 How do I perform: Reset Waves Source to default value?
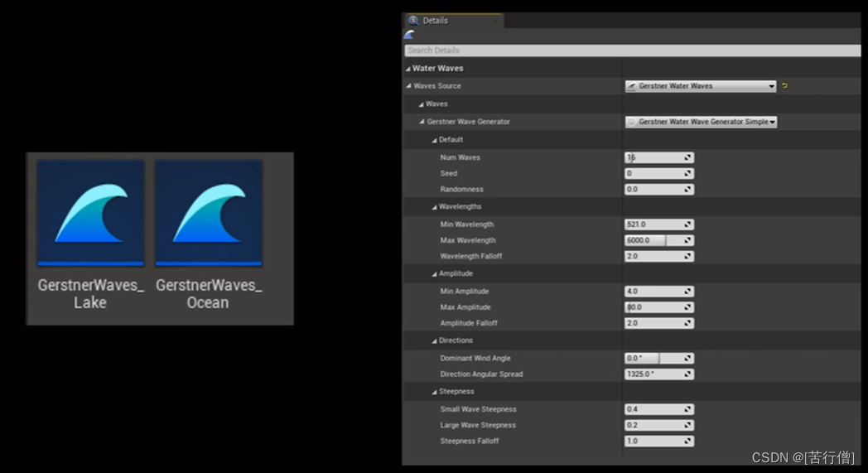pyautogui.click(x=784, y=86)
